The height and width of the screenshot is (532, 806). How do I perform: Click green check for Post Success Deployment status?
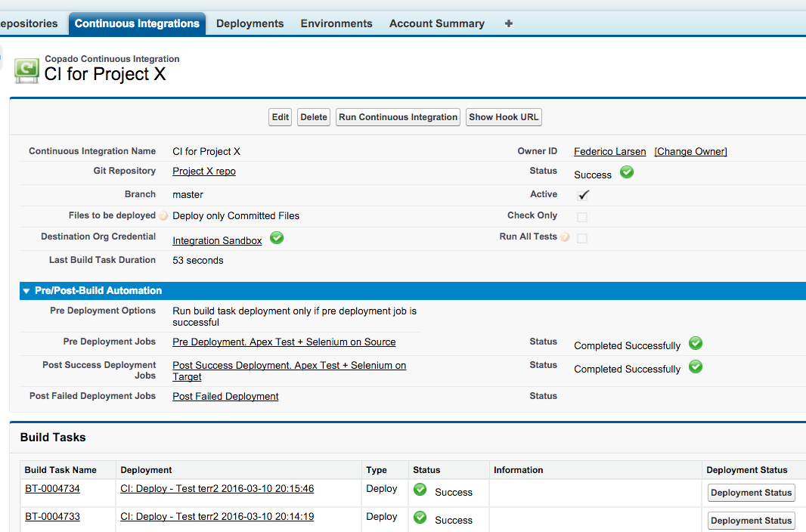[x=696, y=367]
